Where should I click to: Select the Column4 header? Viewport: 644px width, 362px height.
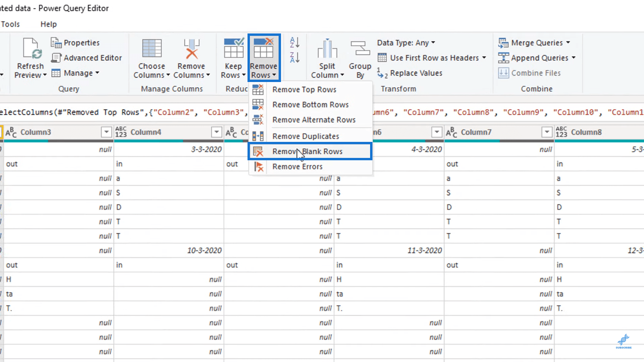pyautogui.click(x=169, y=132)
